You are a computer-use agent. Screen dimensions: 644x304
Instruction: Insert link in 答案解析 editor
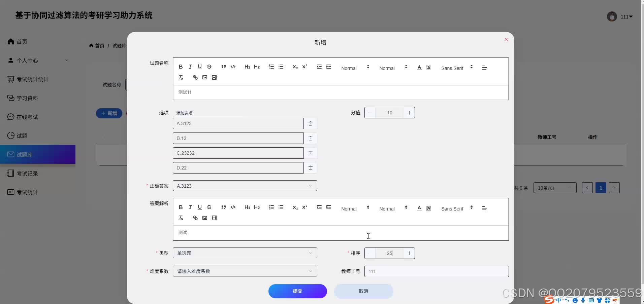[x=195, y=218]
